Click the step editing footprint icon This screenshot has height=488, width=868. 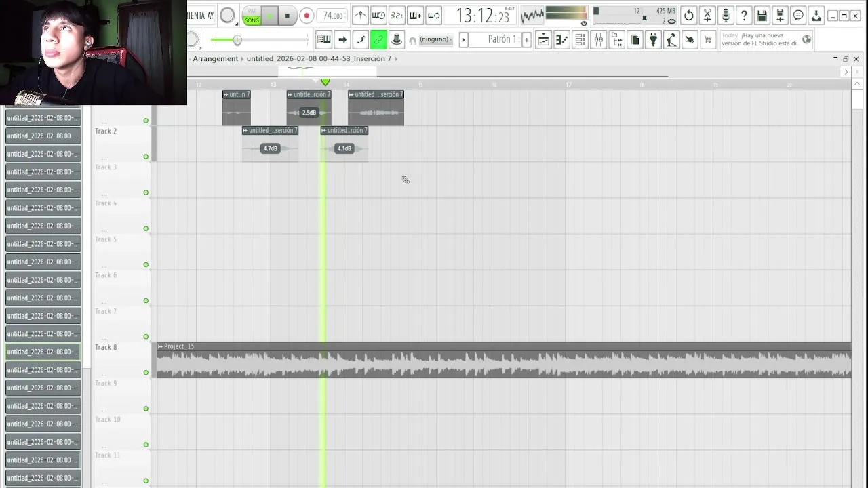(x=361, y=40)
